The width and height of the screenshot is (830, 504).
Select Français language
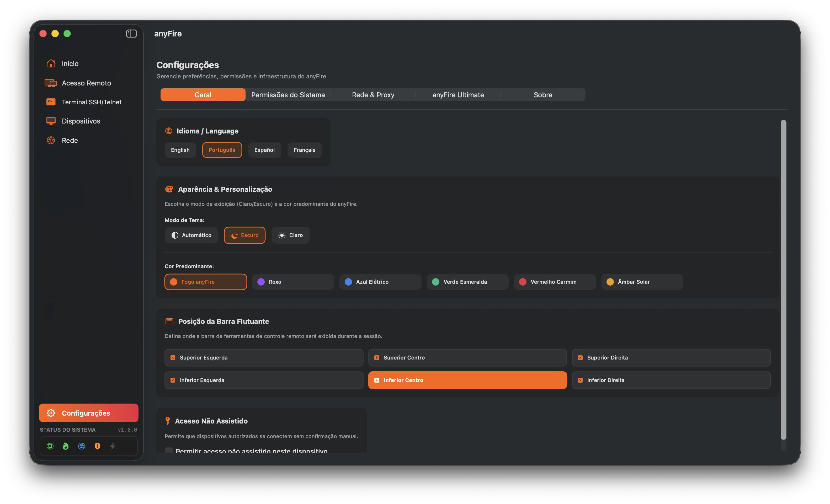pos(305,150)
